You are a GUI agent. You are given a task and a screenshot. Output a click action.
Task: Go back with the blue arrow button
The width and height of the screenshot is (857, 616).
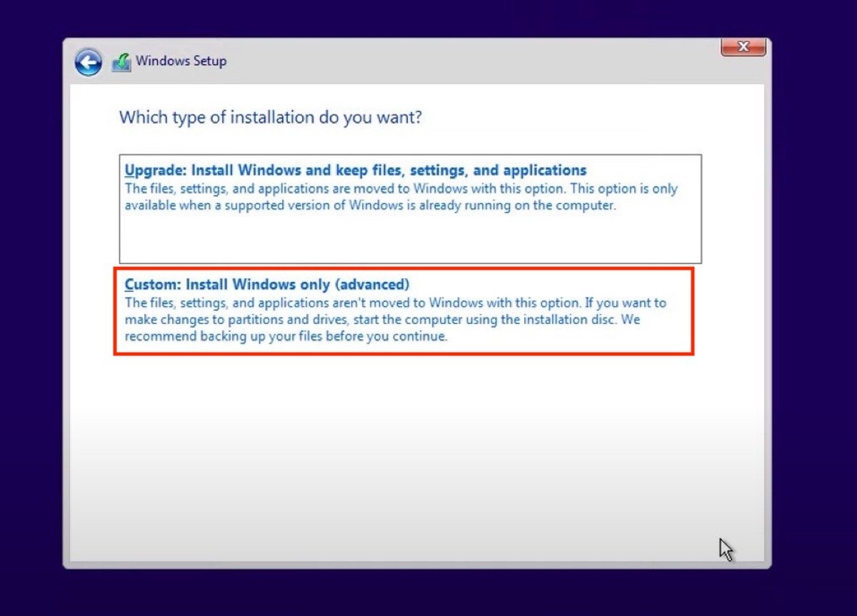coord(88,62)
